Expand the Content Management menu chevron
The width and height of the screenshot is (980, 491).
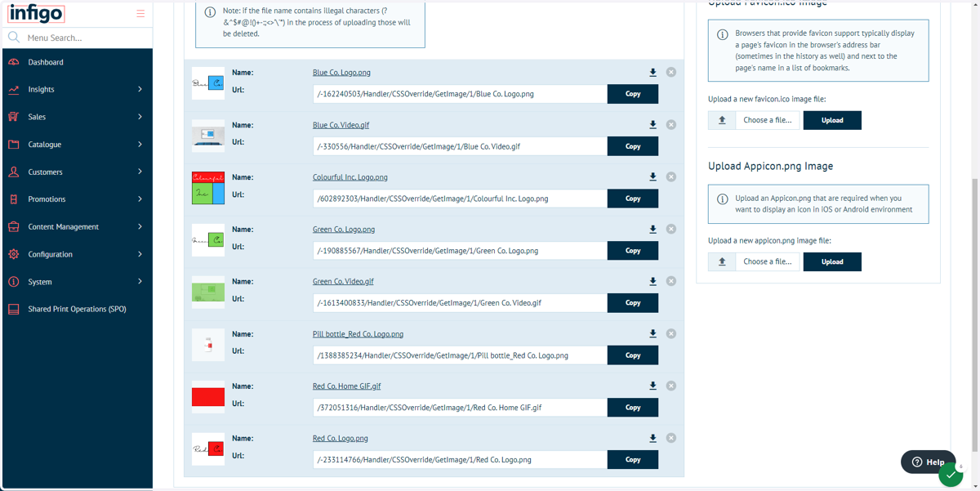coord(140,226)
